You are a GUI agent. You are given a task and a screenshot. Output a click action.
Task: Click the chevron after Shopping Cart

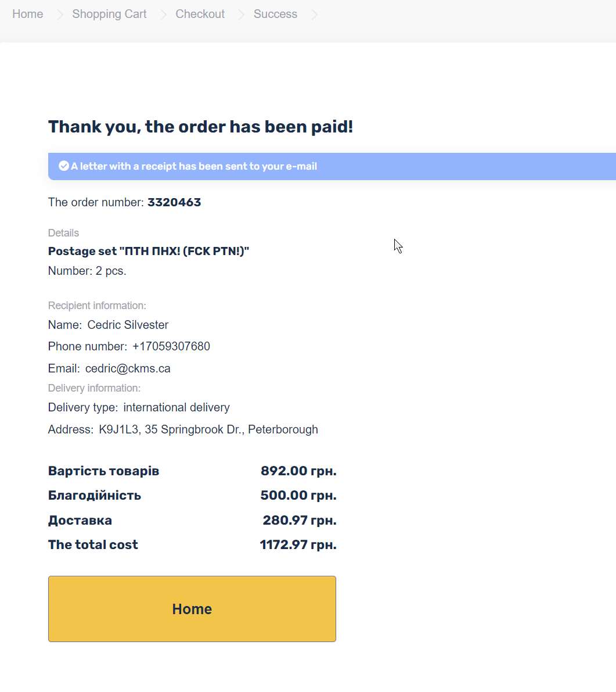(x=163, y=15)
